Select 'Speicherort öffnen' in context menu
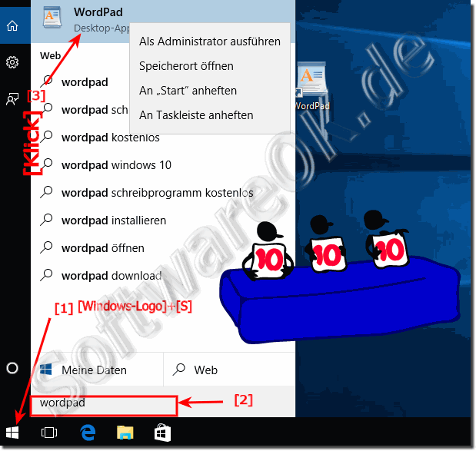 click(210, 66)
